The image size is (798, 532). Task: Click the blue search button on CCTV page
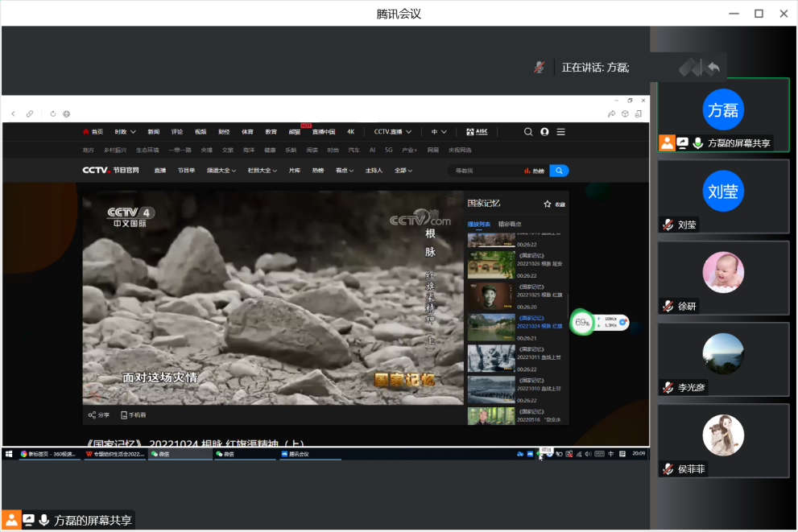(x=559, y=171)
